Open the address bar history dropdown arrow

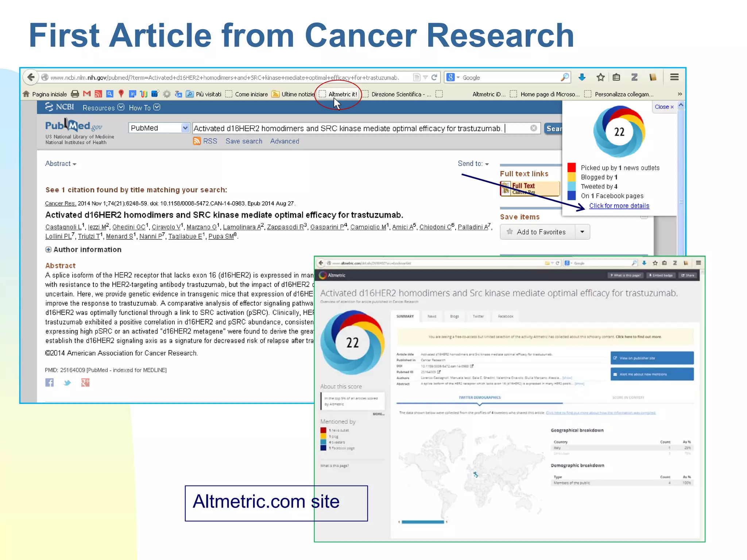coord(425,77)
